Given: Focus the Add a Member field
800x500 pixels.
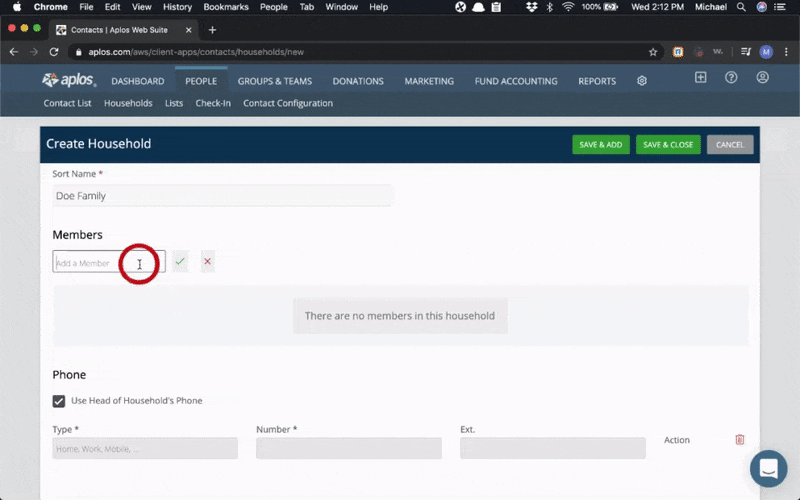Looking at the screenshot, I should pyautogui.click(x=109, y=261).
